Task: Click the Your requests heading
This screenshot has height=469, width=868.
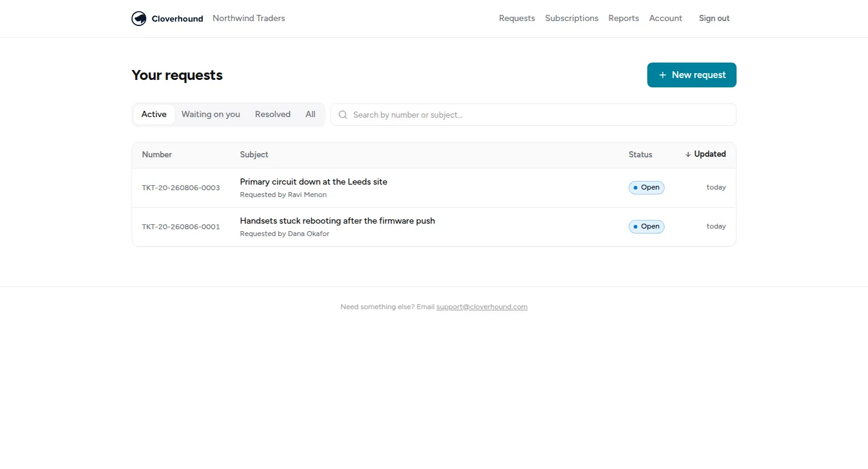Action: point(177,75)
